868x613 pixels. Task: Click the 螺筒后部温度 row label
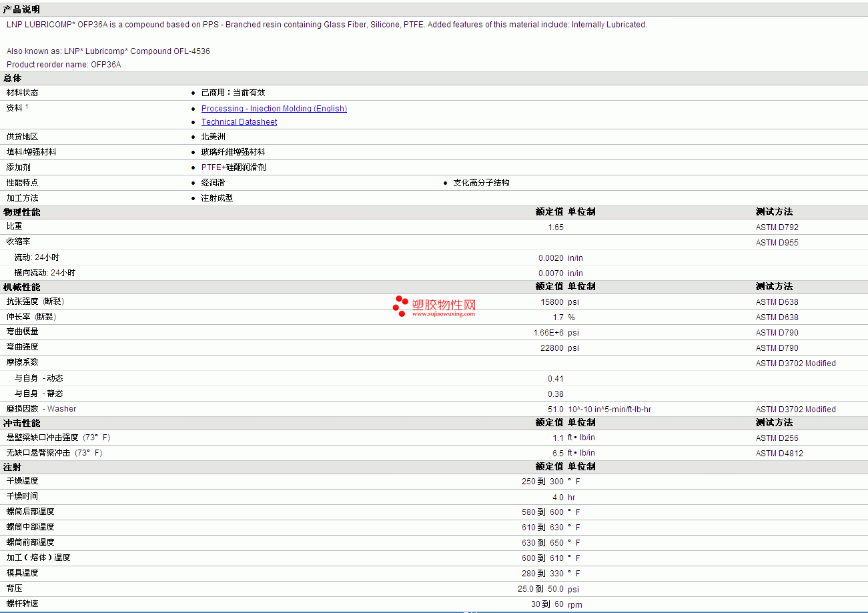coord(31,512)
